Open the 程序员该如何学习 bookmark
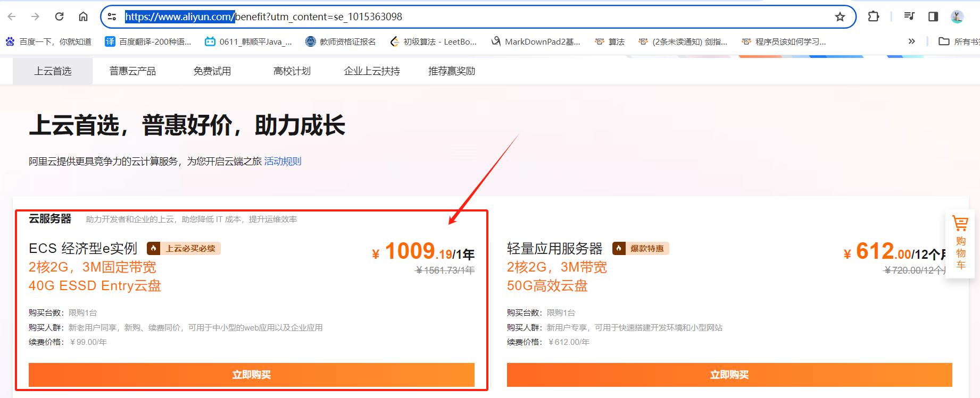This screenshot has width=980, height=398. [x=784, y=41]
